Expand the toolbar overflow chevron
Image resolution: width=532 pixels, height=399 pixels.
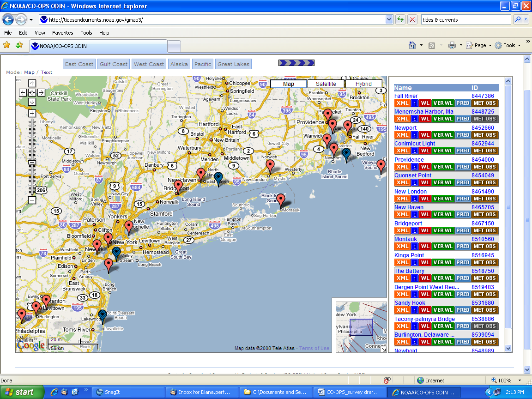[x=528, y=42]
